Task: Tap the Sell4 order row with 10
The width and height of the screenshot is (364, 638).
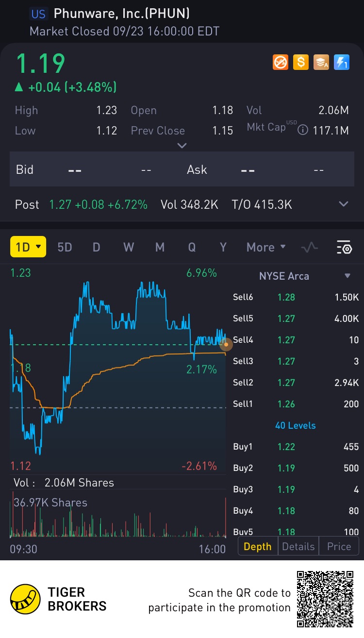Action: [x=296, y=340]
